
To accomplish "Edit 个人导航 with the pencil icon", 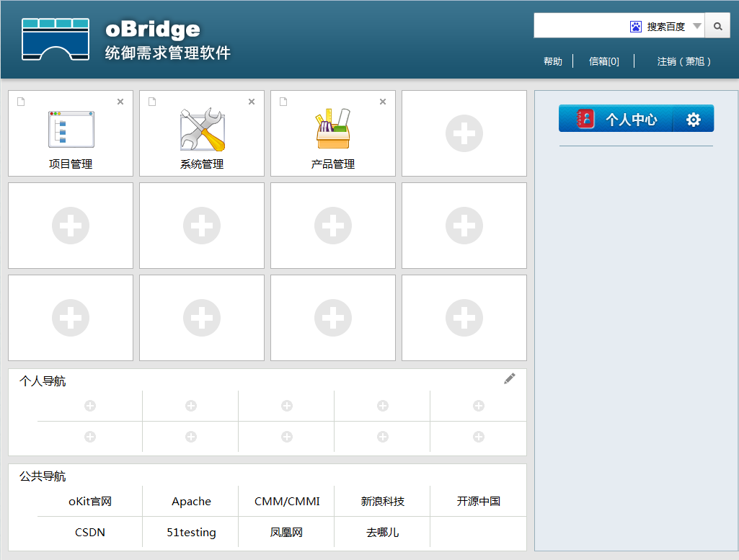I will coord(510,378).
